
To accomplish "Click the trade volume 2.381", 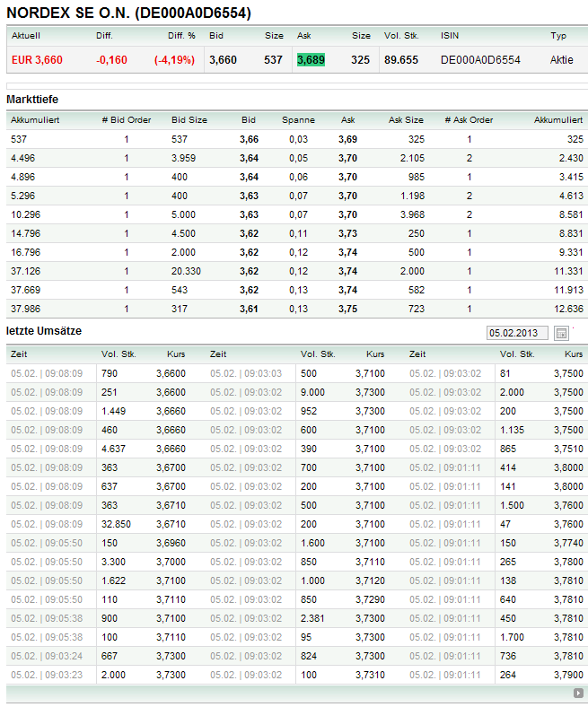I will coord(312,619).
